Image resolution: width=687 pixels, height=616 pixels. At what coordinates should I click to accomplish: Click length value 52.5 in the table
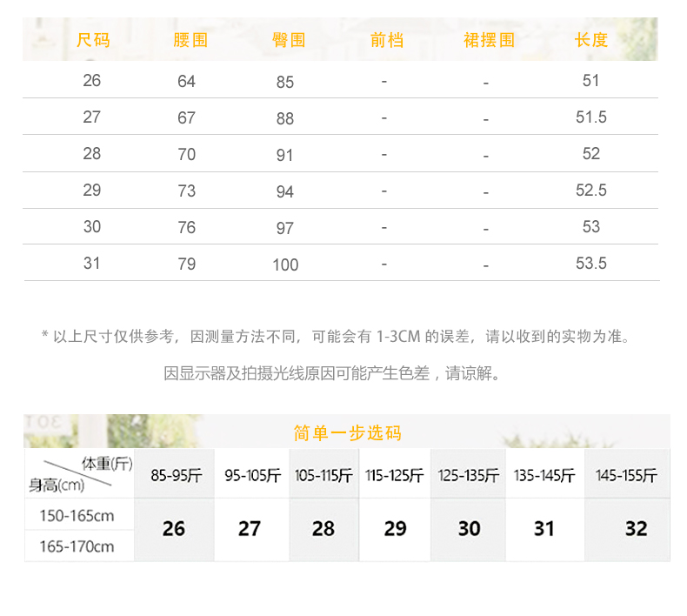click(x=591, y=191)
